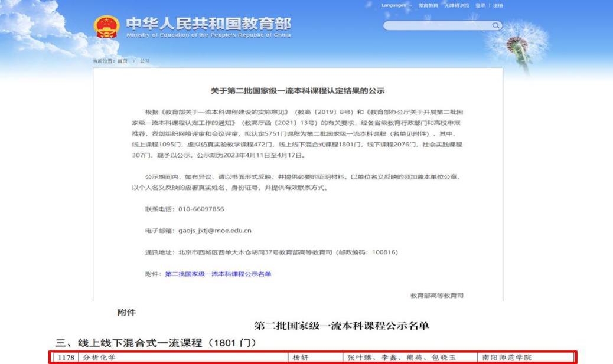Focus the site search input field

(437, 25)
